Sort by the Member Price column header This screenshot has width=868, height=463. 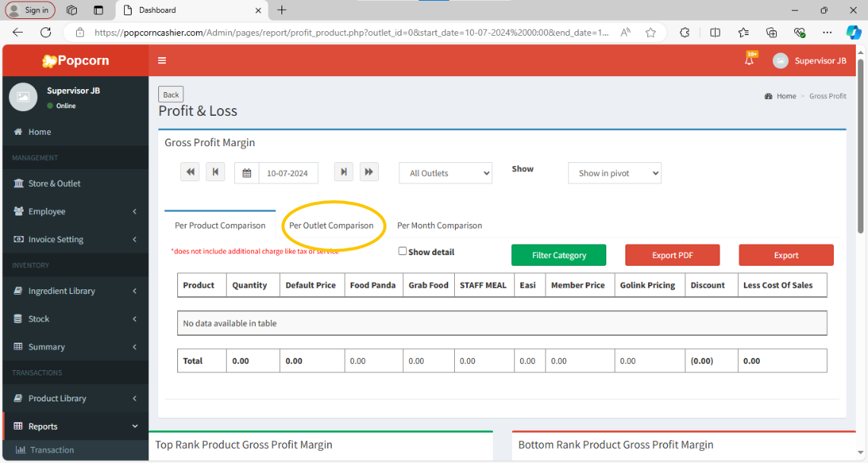pyautogui.click(x=580, y=286)
